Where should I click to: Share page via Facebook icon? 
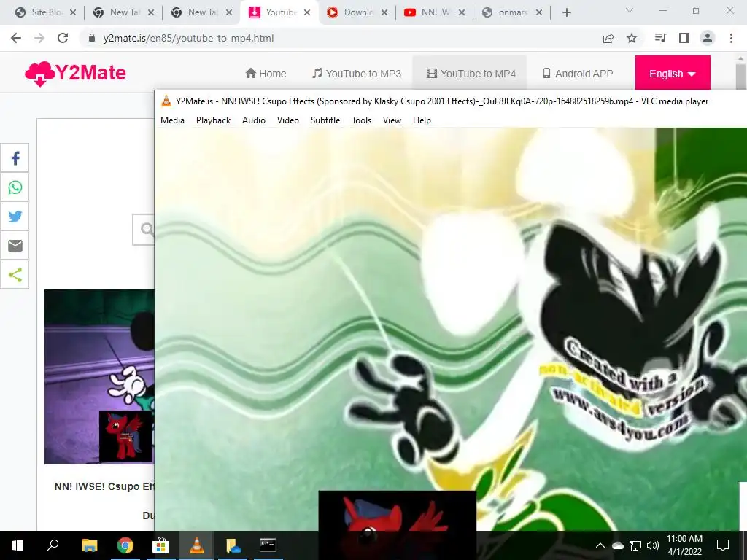(15, 158)
